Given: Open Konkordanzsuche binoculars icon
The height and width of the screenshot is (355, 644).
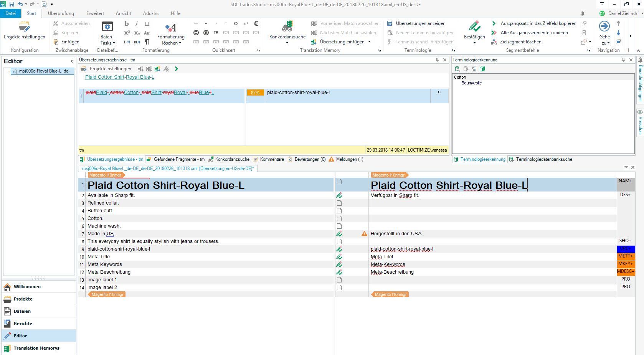Looking at the screenshot, I should coord(287,26).
